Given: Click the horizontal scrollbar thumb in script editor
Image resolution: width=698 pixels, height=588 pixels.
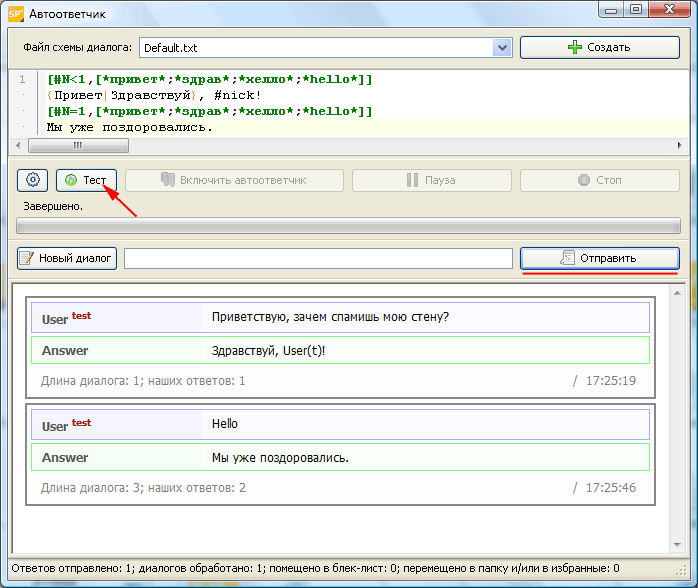Looking at the screenshot, I should (78, 145).
